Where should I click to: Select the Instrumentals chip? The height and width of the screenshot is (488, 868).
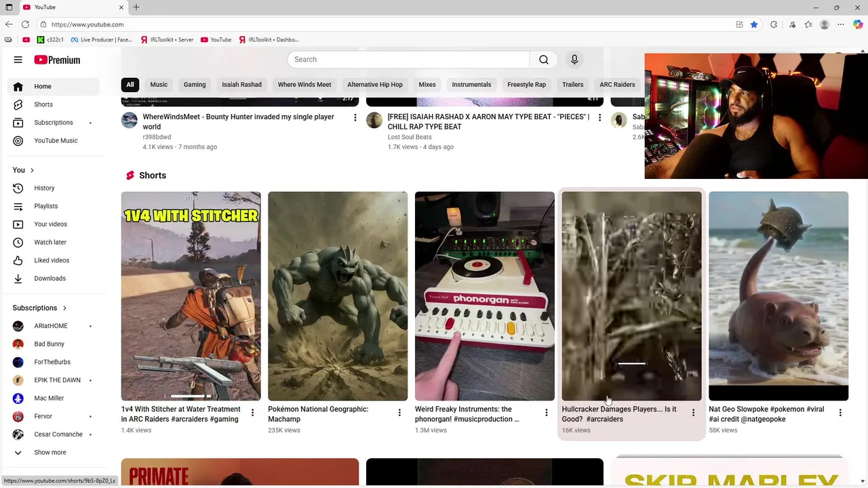tap(471, 85)
